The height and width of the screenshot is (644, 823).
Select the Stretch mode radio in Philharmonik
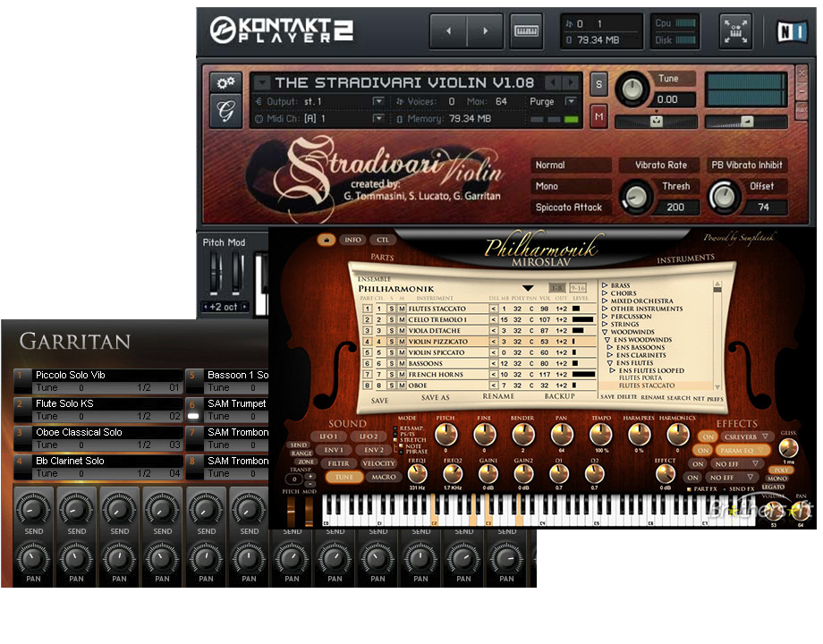click(395, 440)
